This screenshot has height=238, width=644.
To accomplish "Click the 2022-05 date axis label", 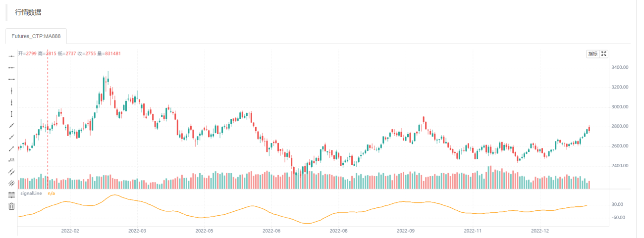I will tap(204, 231).
